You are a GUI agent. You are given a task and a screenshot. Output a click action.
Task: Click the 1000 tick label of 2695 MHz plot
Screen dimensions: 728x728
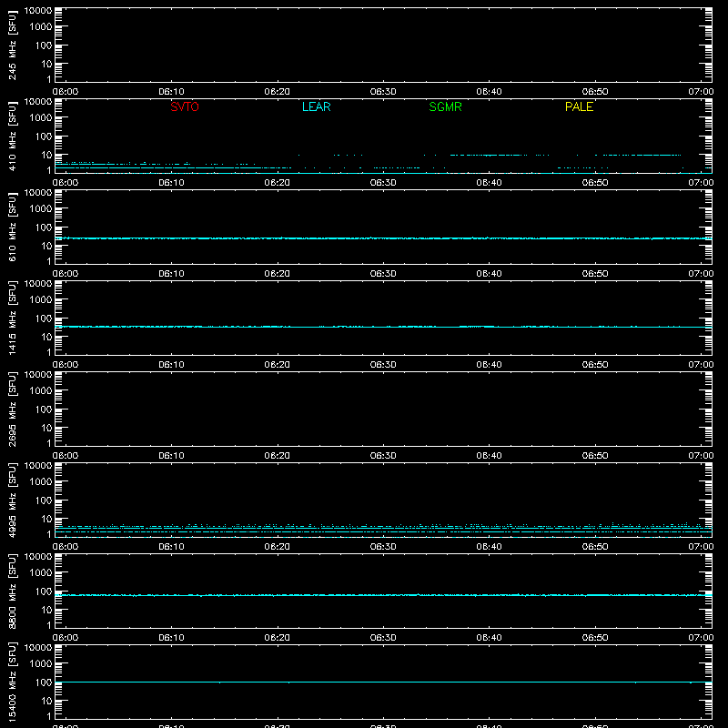[x=41, y=391]
